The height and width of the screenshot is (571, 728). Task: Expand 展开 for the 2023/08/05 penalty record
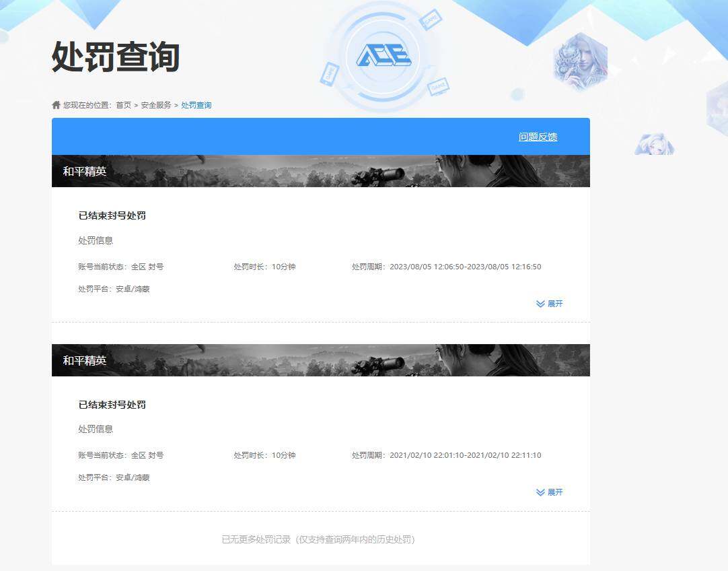550,304
